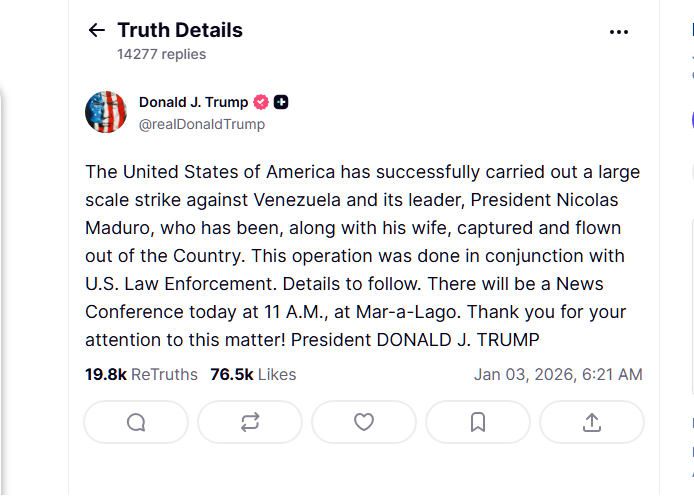Click the share upload icon button

coord(591,422)
